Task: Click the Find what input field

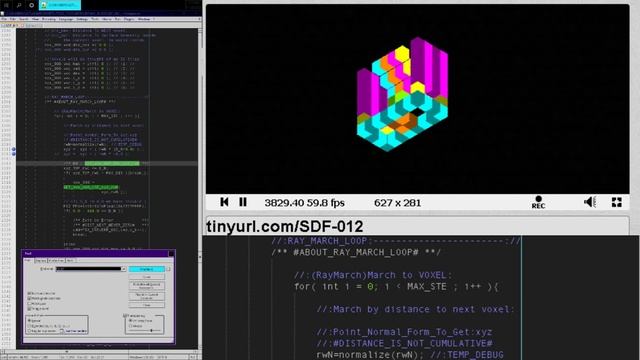Action: (x=89, y=269)
